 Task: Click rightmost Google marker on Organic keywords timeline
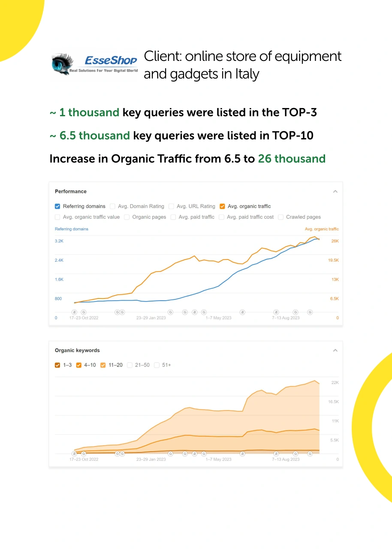click(x=310, y=453)
